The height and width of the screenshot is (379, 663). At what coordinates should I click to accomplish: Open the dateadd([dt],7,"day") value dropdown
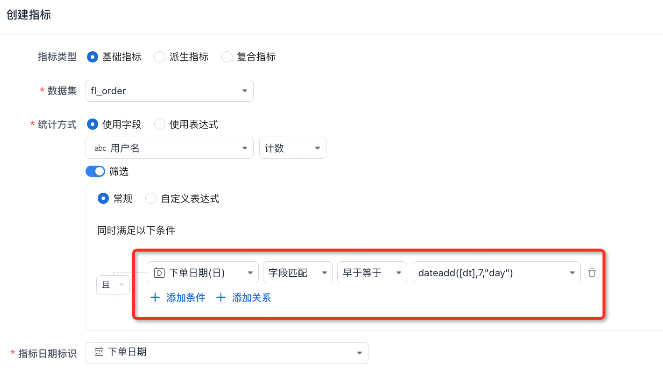(496, 273)
